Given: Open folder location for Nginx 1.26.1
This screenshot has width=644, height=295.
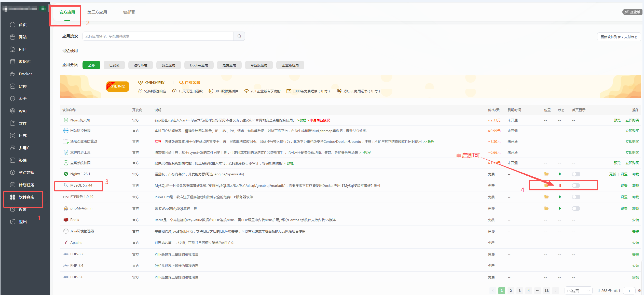Looking at the screenshot, I should 546,174.
